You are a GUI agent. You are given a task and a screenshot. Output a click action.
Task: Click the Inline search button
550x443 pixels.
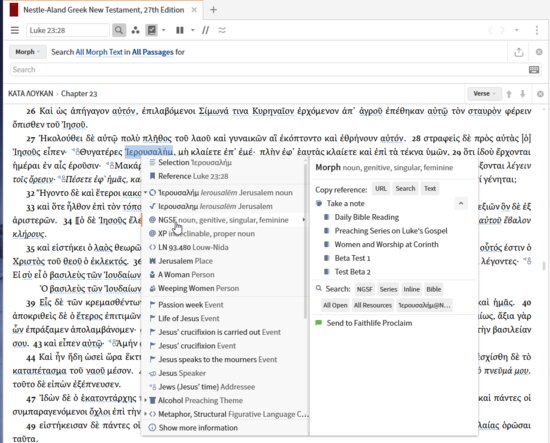click(411, 289)
